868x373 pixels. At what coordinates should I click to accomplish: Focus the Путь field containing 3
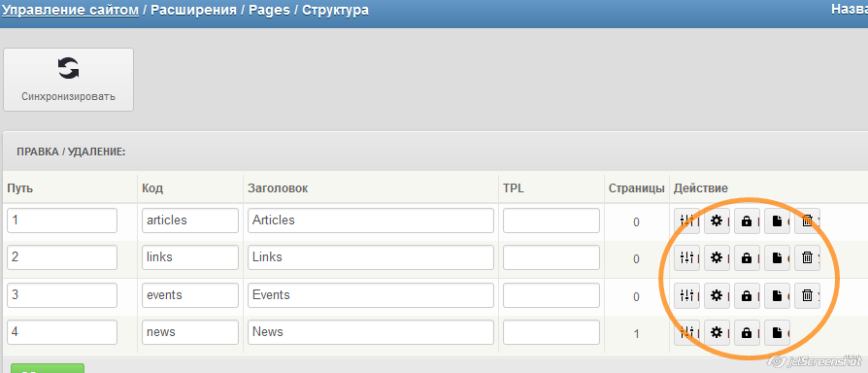coord(62,295)
